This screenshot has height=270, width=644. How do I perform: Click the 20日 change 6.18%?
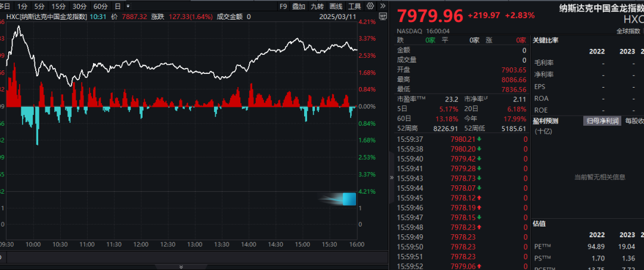pos(516,108)
